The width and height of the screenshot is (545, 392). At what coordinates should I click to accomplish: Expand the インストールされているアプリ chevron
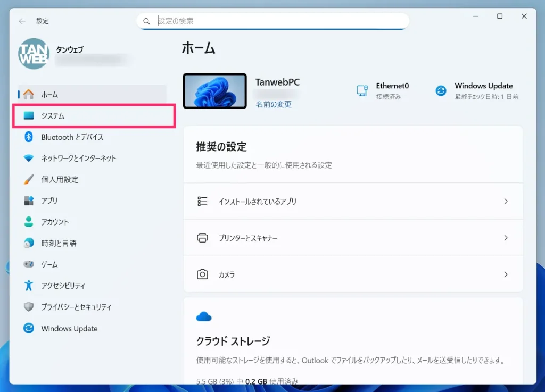(506, 202)
